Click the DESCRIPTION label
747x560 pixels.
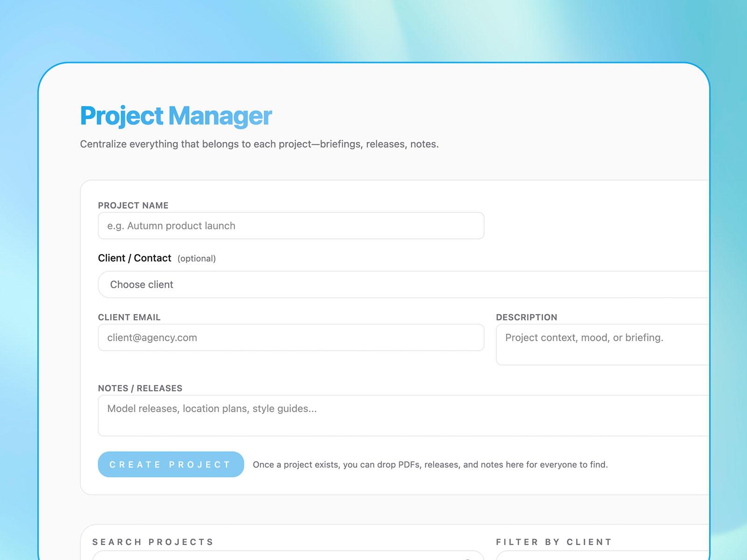(527, 317)
